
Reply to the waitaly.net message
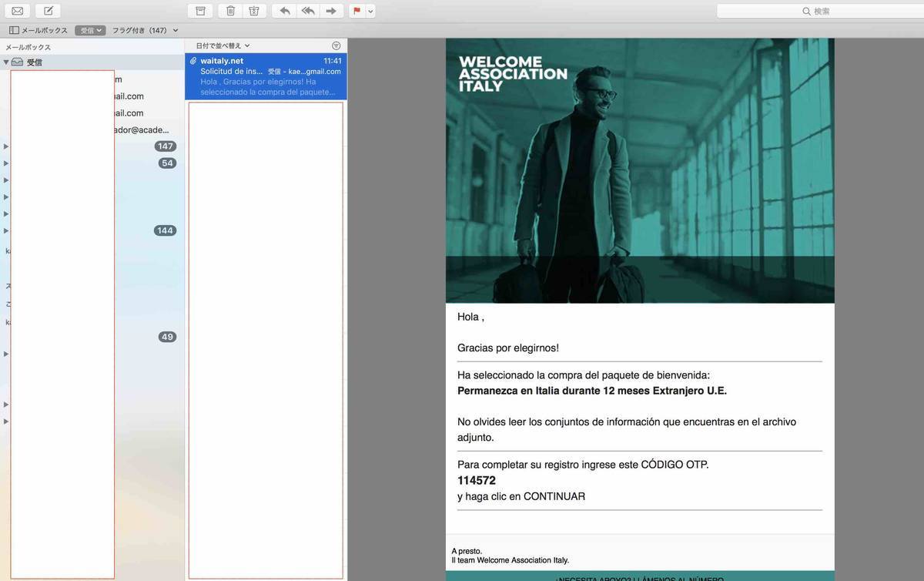click(285, 11)
